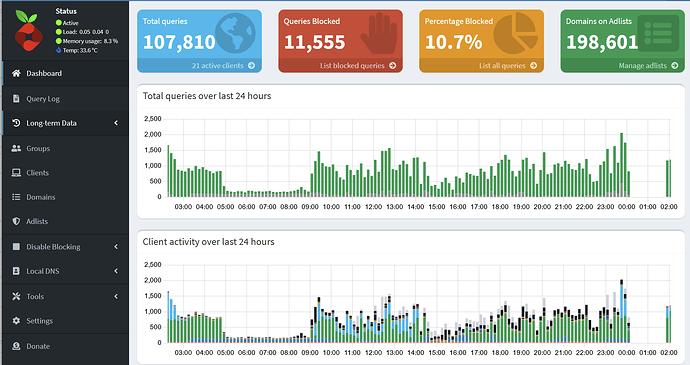690x365 pixels.
Task: Click the Memory usage 8.3% status text
Action: tap(90, 41)
